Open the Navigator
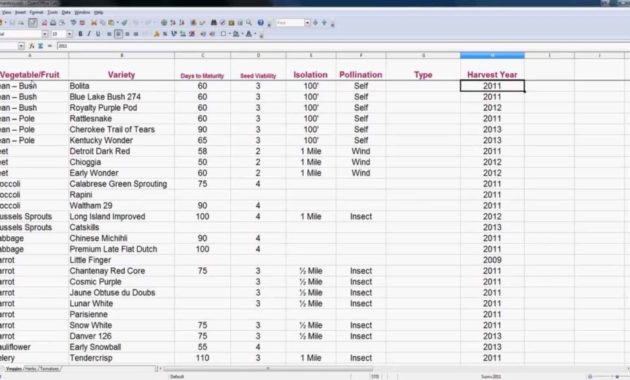The height and width of the screenshot is (380, 630). pos(223,23)
